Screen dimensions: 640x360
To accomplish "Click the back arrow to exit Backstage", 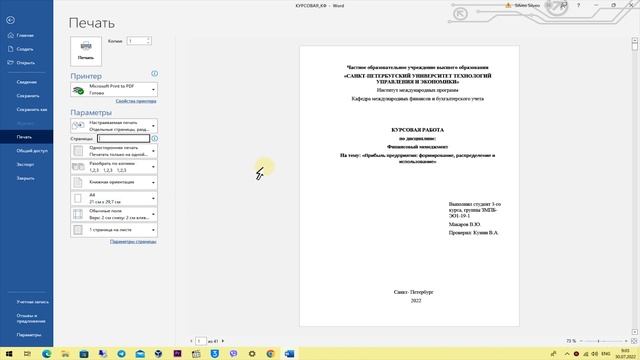I will coord(11,20).
